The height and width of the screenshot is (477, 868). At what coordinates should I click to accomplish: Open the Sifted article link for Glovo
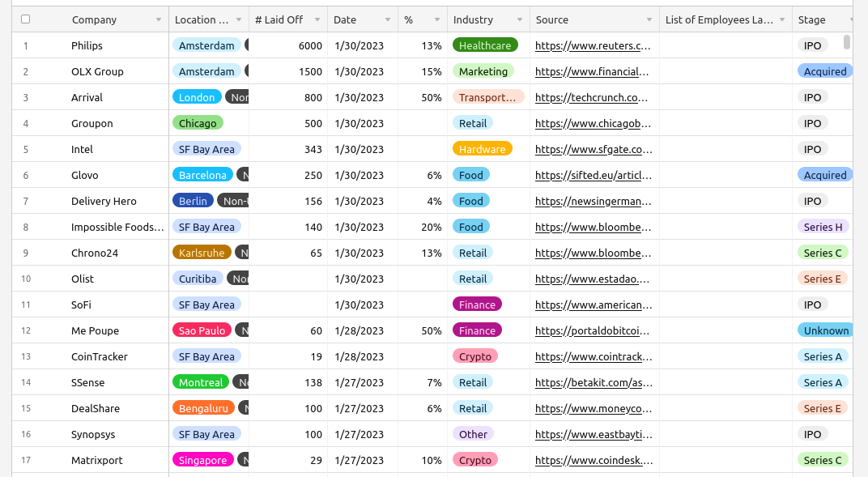click(x=594, y=176)
